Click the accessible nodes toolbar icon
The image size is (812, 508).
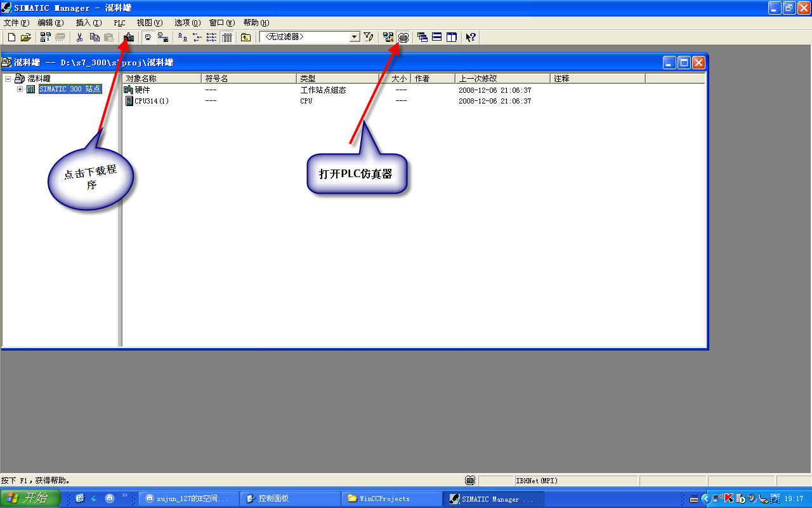pos(45,37)
